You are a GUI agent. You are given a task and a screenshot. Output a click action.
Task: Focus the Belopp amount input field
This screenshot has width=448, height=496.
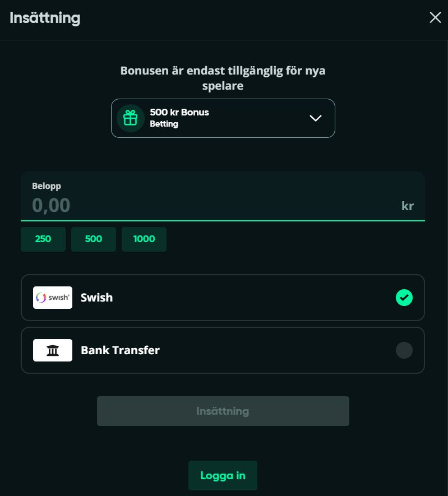[223, 197]
